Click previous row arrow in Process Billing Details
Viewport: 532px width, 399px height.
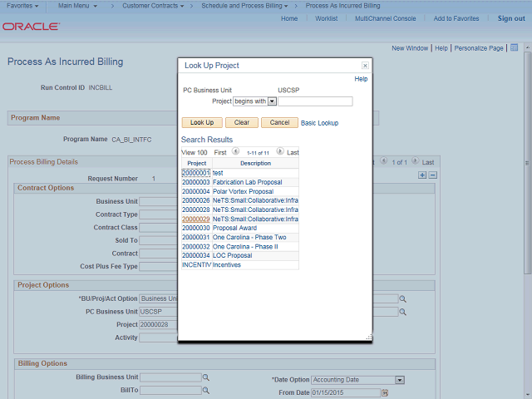[x=384, y=160]
